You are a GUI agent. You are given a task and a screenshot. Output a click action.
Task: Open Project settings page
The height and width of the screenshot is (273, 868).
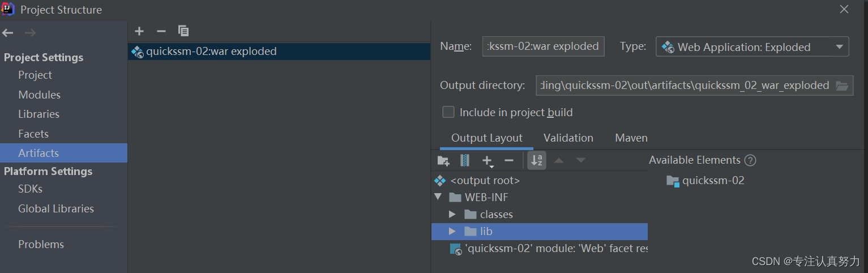coord(35,75)
